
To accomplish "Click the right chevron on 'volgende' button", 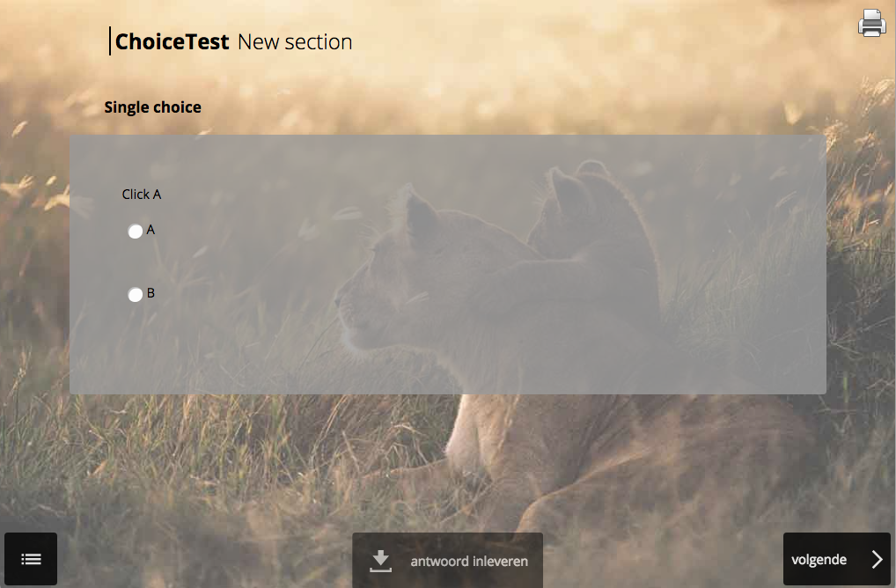I will pyautogui.click(x=876, y=558).
